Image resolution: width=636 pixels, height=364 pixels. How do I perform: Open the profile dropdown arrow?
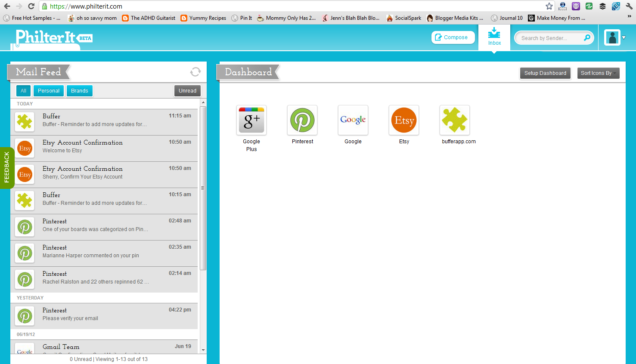pyautogui.click(x=624, y=38)
